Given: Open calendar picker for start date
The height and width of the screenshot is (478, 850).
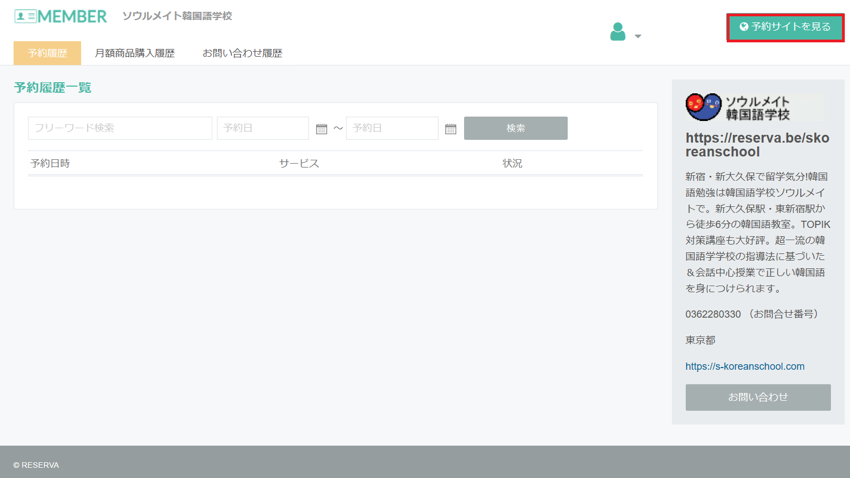Looking at the screenshot, I should pyautogui.click(x=321, y=129).
